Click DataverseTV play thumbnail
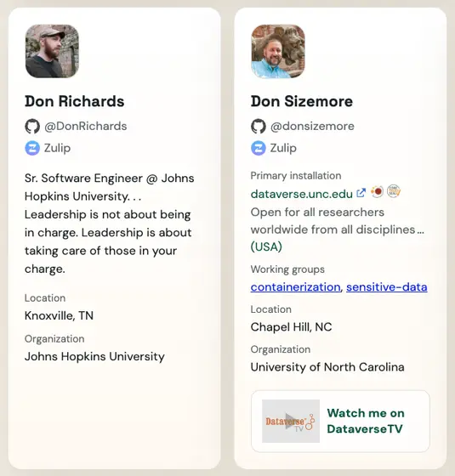The image size is (455, 476). click(x=291, y=421)
